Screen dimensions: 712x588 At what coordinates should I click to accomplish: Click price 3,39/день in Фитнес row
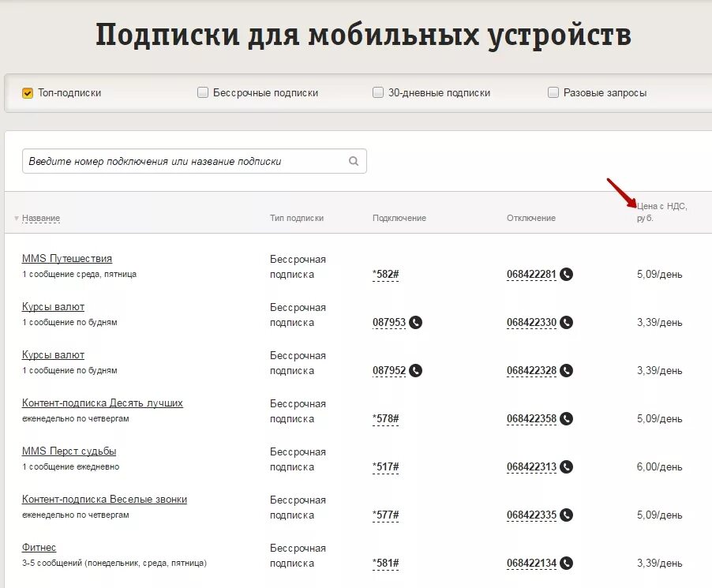click(659, 563)
